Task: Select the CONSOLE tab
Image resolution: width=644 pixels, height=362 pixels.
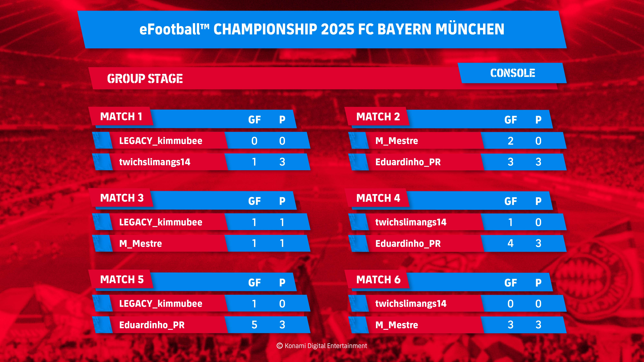Action: 512,73
